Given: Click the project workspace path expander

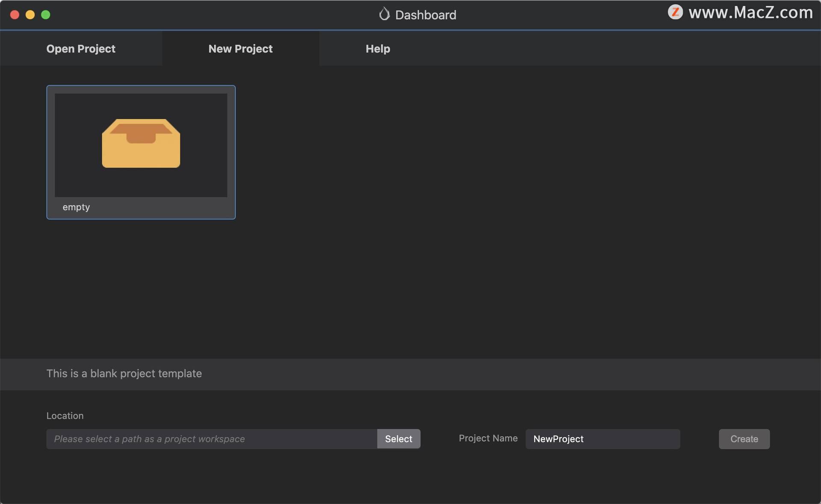Looking at the screenshot, I should pyautogui.click(x=398, y=439).
